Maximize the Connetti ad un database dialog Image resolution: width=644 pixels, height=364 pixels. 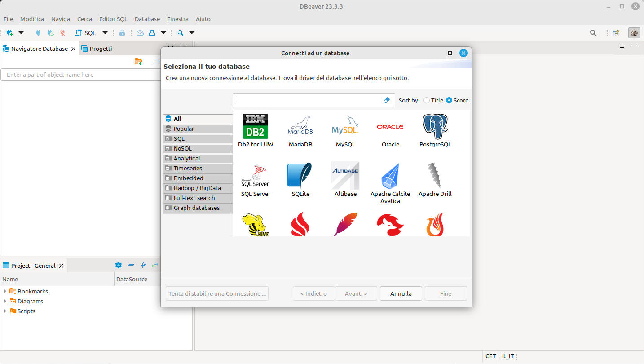click(x=450, y=53)
